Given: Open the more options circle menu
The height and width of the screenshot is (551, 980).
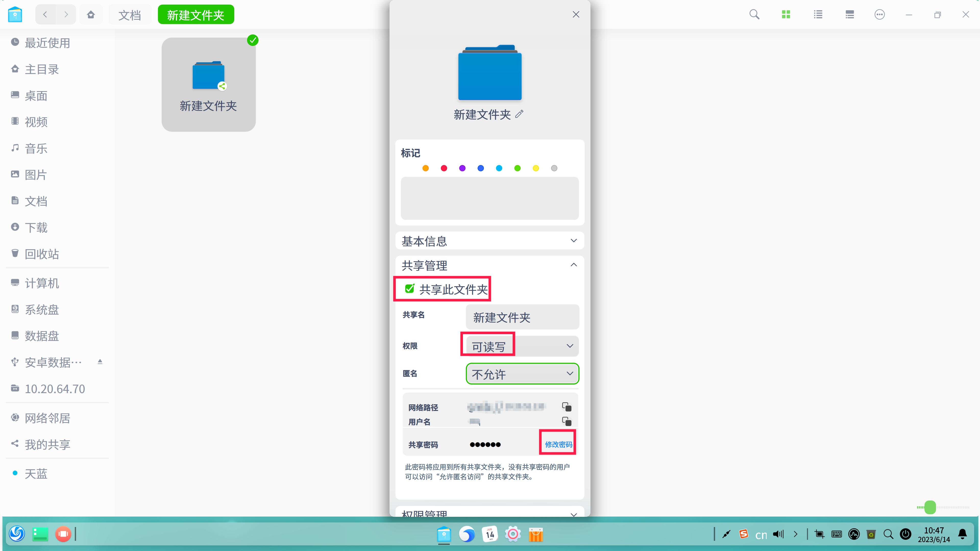Looking at the screenshot, I should click(879, 15).
